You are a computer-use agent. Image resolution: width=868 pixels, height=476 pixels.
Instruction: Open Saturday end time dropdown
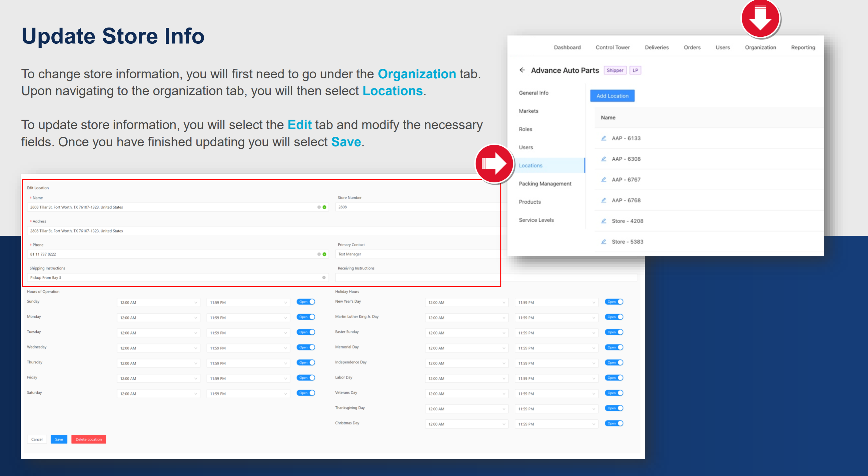point(248,393)
